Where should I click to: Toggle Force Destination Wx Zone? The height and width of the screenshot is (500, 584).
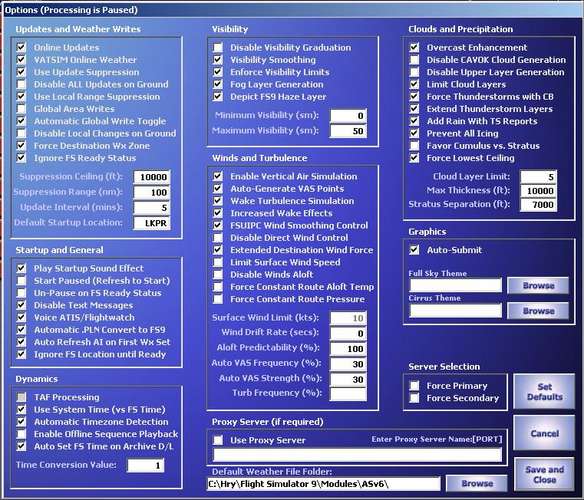[x=21, y=146]
